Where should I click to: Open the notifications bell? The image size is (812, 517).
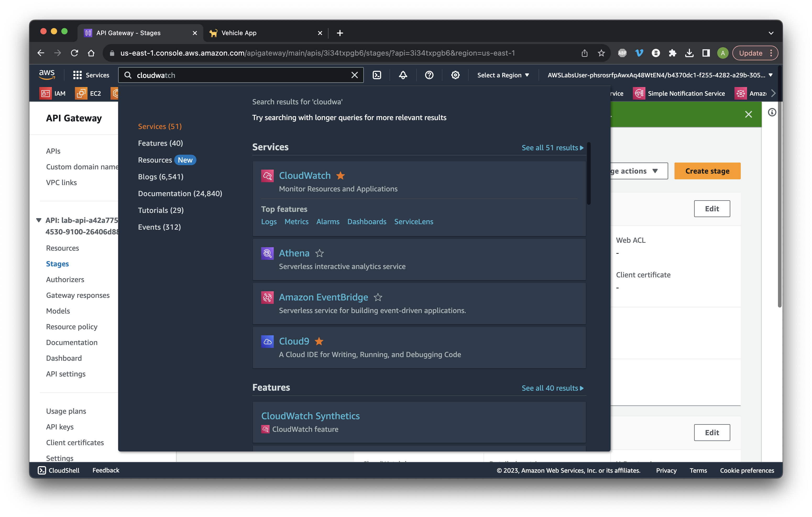403,75
